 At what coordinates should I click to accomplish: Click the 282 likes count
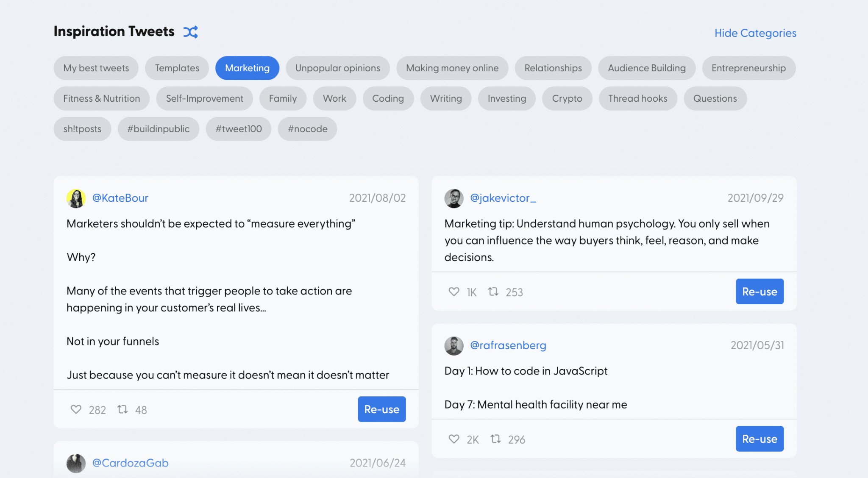click(x=97, y=410)
